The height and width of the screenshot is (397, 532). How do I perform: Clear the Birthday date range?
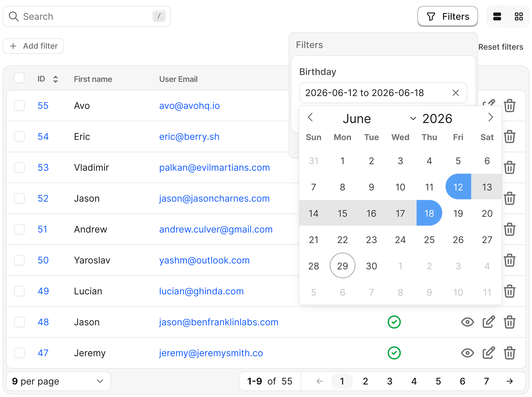[x=455, y=93]
